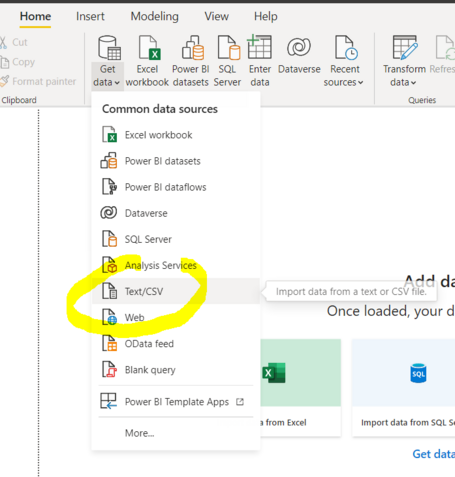Screen dimensions: 455x477
Task: Choose the Blank query menu label
Action: 150,370
